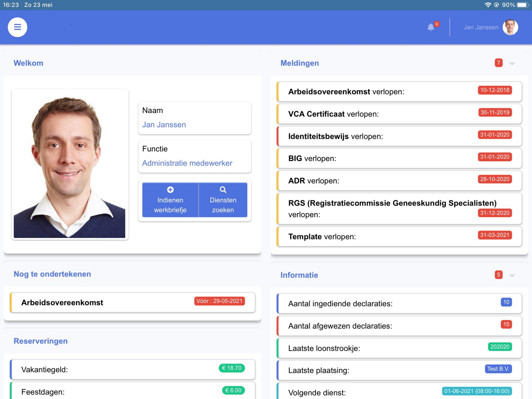Image resolution: width=532 pixels, height=399 pixels.
Task: Click the 31-03-2021 date badge
Action: [x=495, y=235]
